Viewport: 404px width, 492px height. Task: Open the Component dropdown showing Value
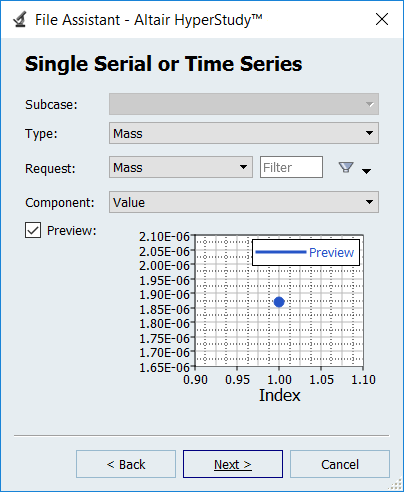(x=244, y=202)
